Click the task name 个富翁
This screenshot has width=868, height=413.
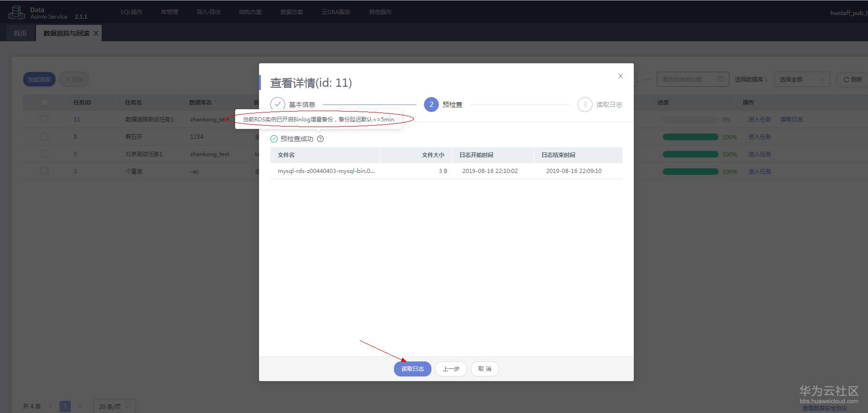(134, 172)
